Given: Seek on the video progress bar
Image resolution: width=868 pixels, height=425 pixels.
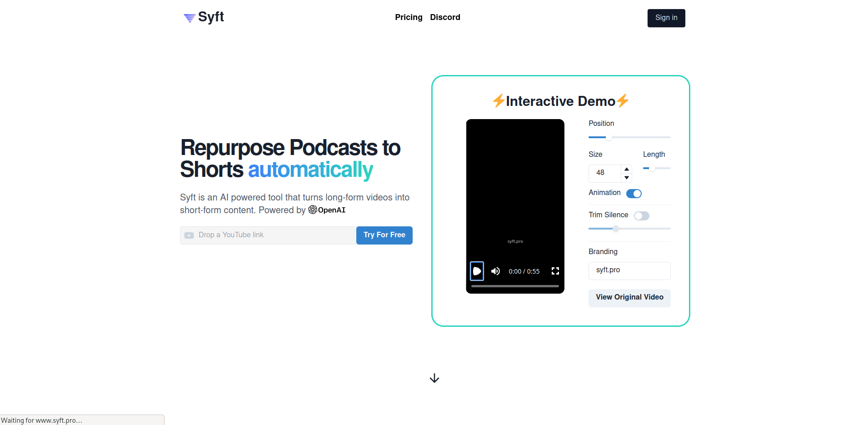Looking at the screenshot, I should pyautogui.click(x=515, y=286).
